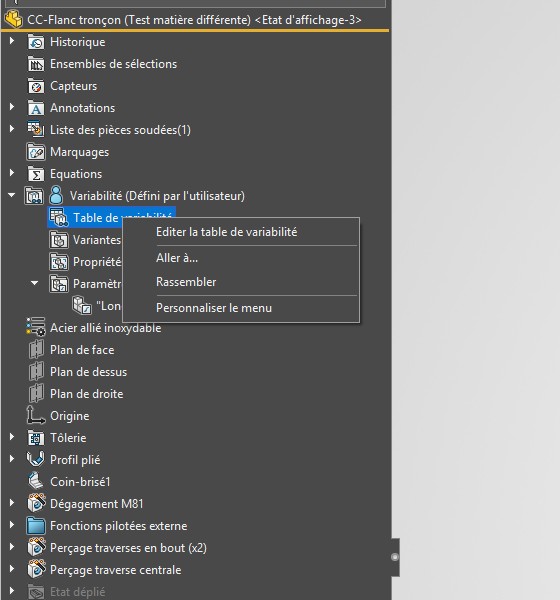Choose Rassembler in context menu
The height and width of the screenshot is (600, 560).
pos(241,282)
